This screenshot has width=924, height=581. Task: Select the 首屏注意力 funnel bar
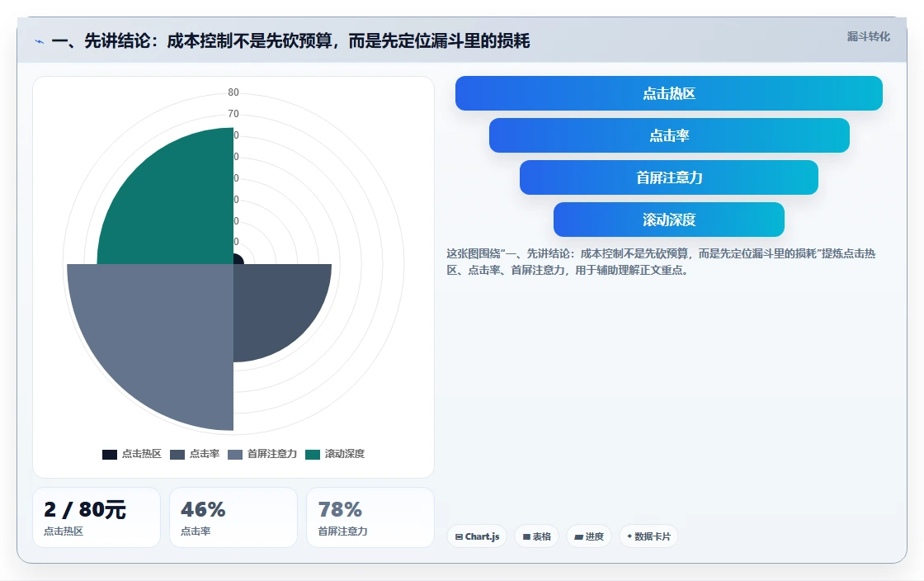pyautogui.click(x=669, y=177)
